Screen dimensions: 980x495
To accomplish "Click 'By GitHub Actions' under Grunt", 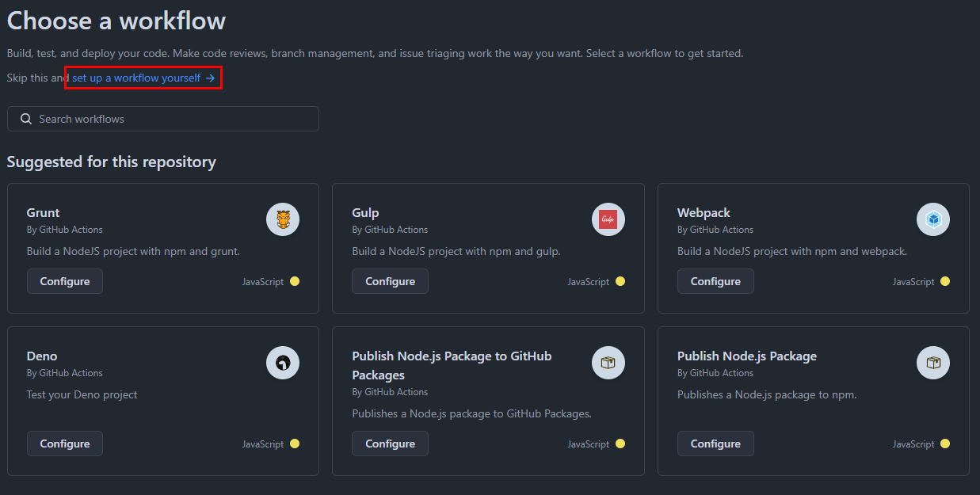I will 65,230.
